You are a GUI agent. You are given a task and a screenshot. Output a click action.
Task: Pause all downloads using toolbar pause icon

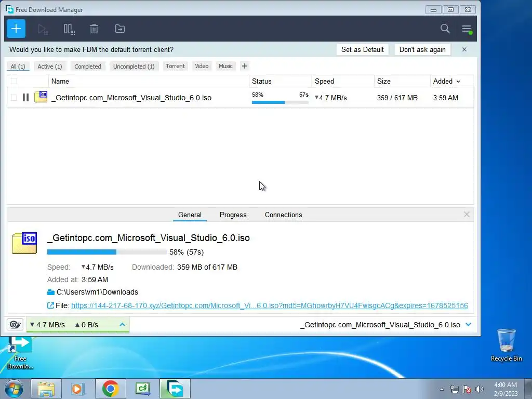[69, 29]
